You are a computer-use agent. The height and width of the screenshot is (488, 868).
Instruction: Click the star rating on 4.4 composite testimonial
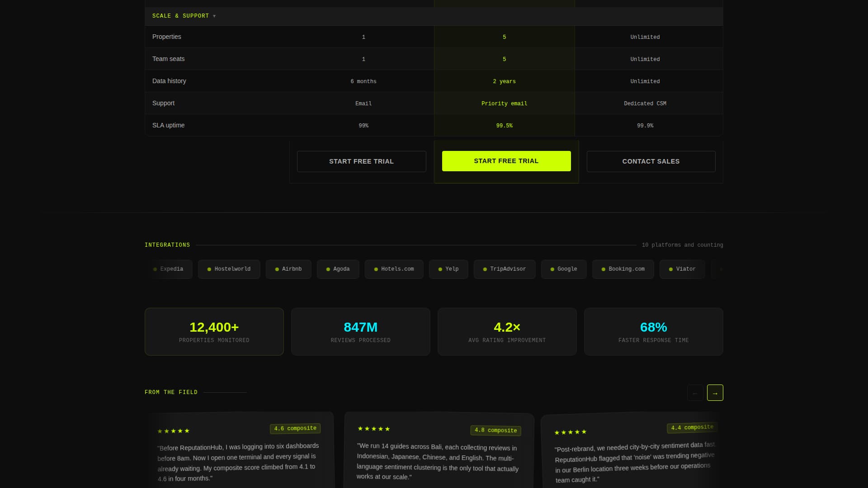pyautogui.click(x=571, y=432)
